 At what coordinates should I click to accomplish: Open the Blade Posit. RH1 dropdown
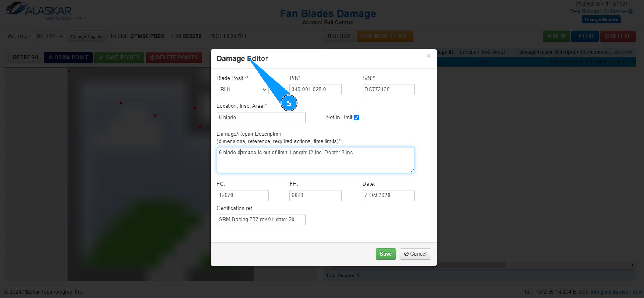(243, 90)
